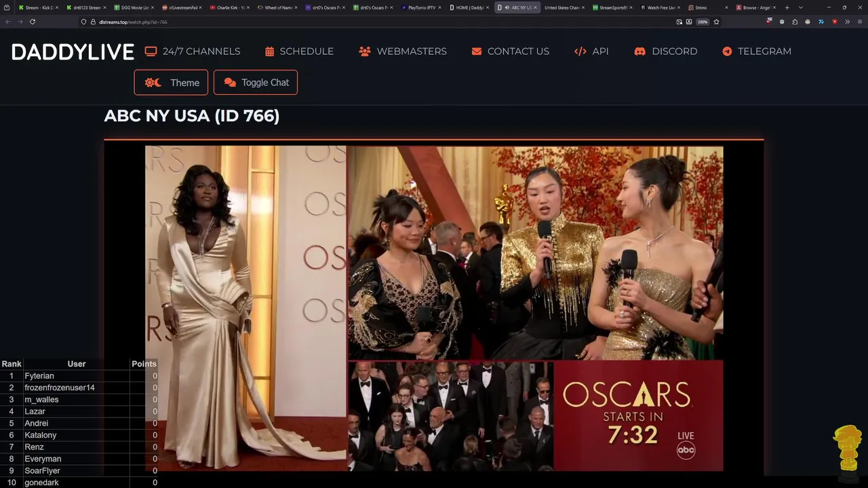Select Everyman in the leaderboard
Viewport: 868px width, 488px height.
[43, 459]
